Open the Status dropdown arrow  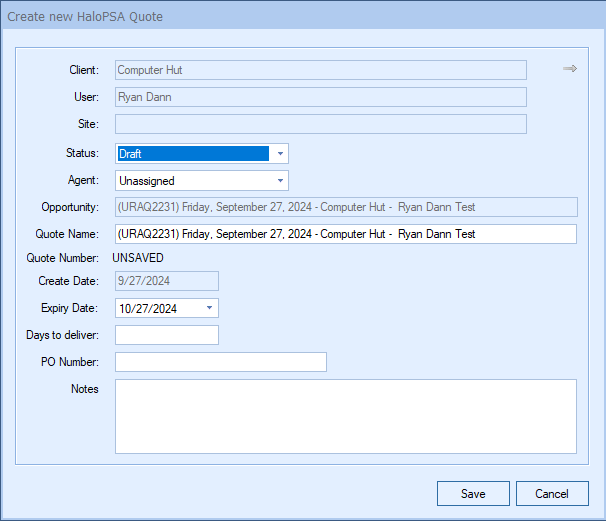point(280,154)
